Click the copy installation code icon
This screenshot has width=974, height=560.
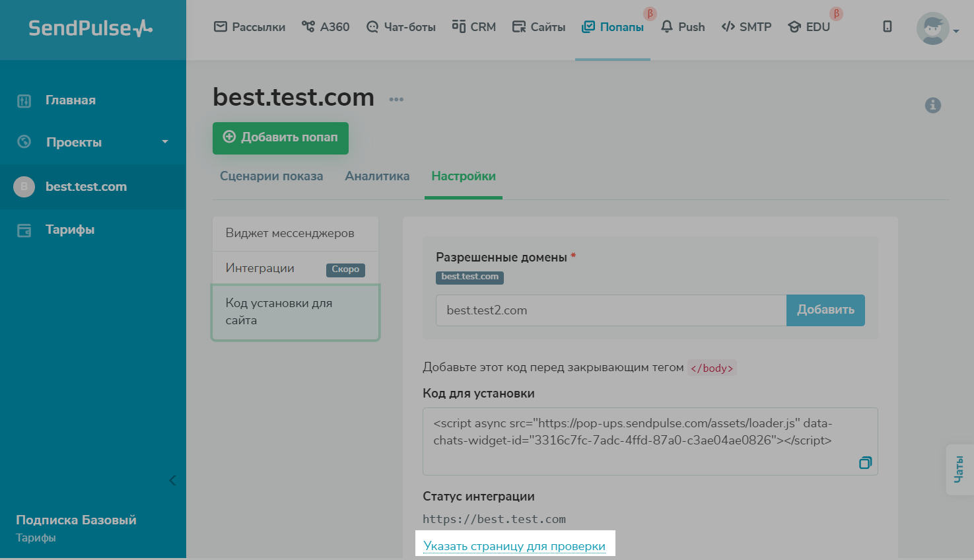pyautogui.click(x=865, y=463)
